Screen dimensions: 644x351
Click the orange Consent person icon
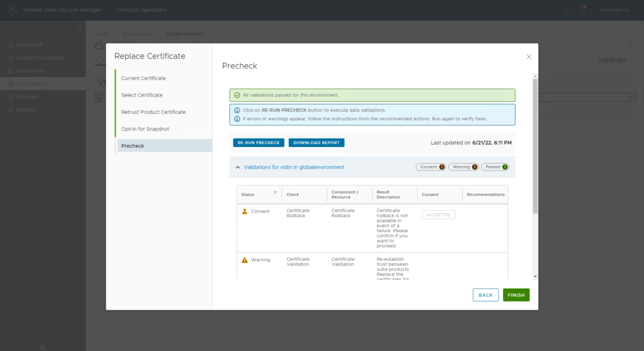(x=245, y=211)
